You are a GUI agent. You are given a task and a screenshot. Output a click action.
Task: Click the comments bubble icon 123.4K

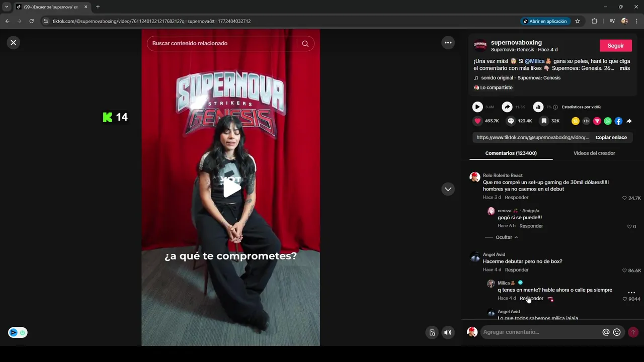[511, 121]
